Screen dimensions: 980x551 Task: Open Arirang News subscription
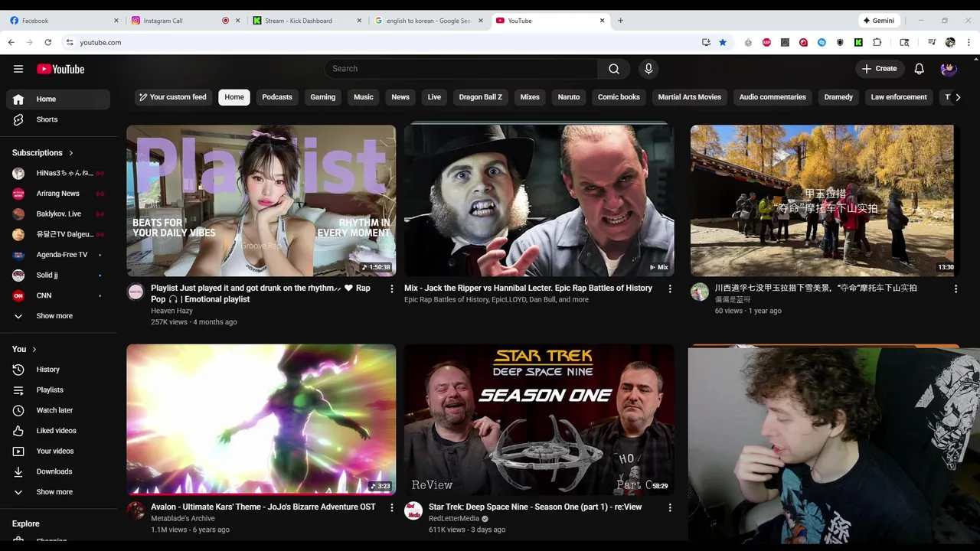tap(58, 194)
